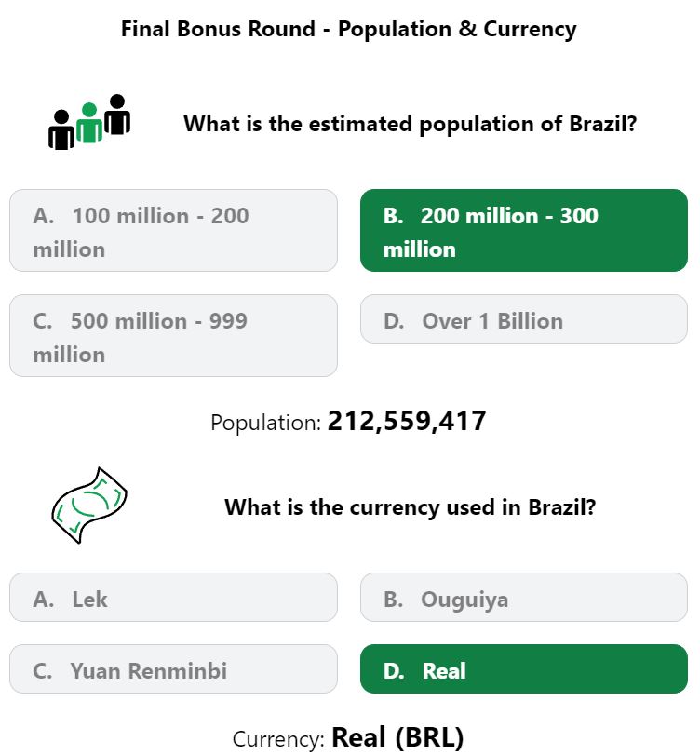Click the population figure 212,559,417

(x=407, y=421)
